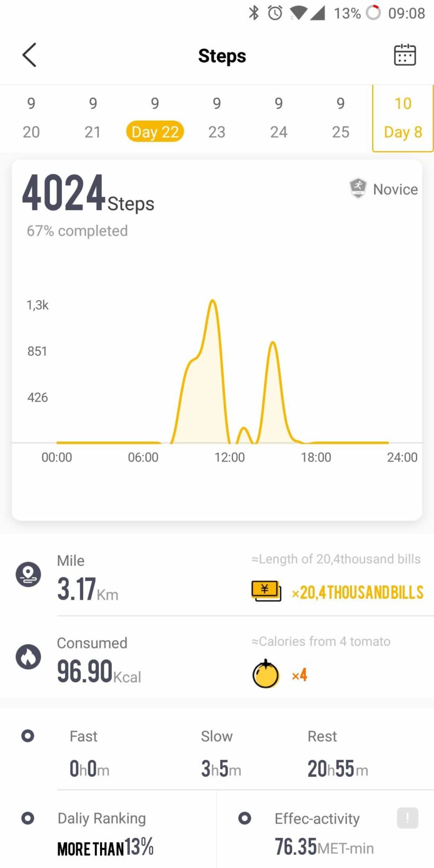The image size is (434, 868).
Task: Choose date 9/25 in date strip
Action: 341,118
